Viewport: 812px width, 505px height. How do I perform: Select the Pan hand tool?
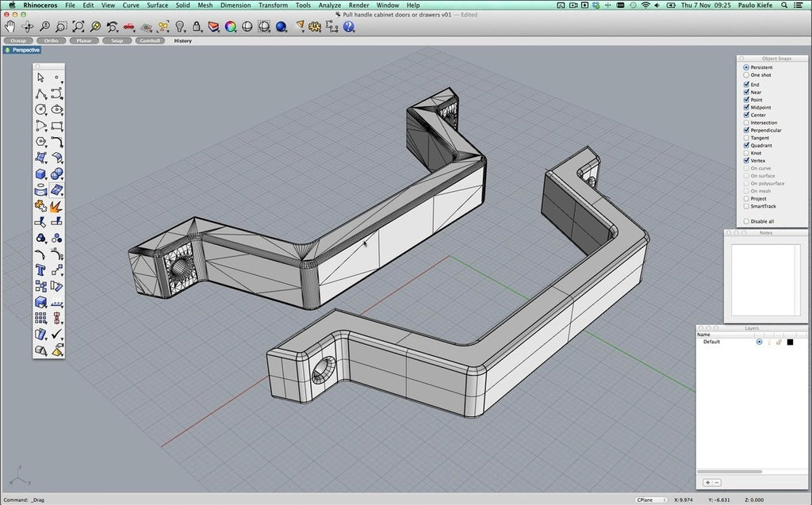coord(10,26)
